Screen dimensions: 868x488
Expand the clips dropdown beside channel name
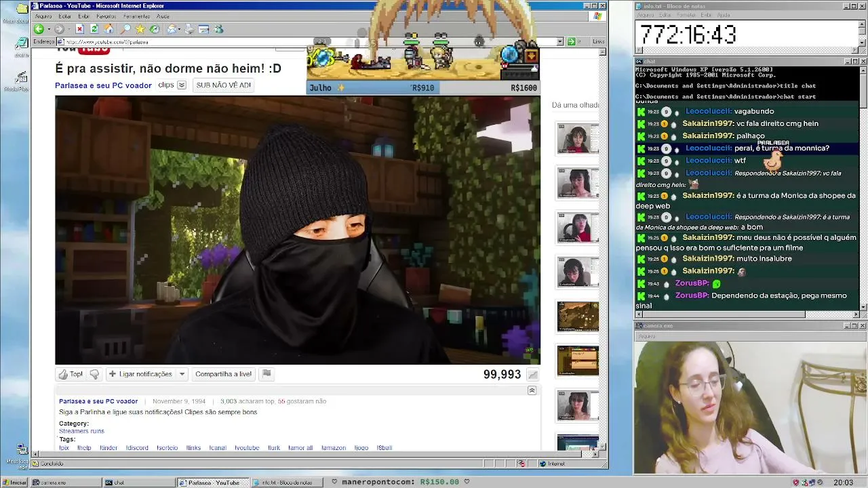pyautogui.click(x=182, y=85)
